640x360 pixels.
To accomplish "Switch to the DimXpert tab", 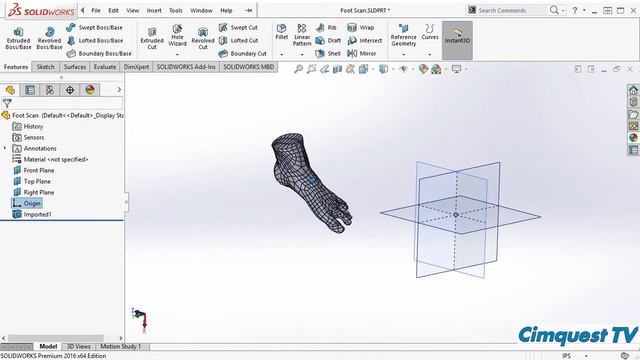I will pos(136,67).
